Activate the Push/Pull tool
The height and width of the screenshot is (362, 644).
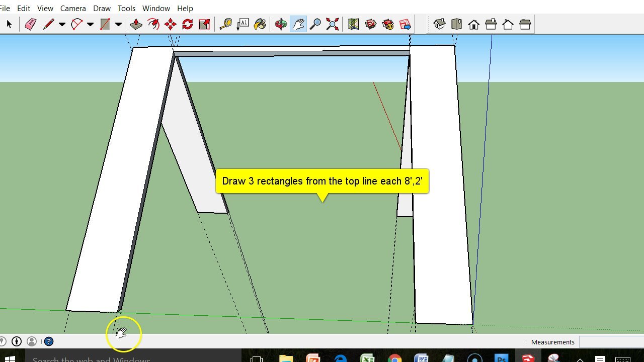(136, 24)
